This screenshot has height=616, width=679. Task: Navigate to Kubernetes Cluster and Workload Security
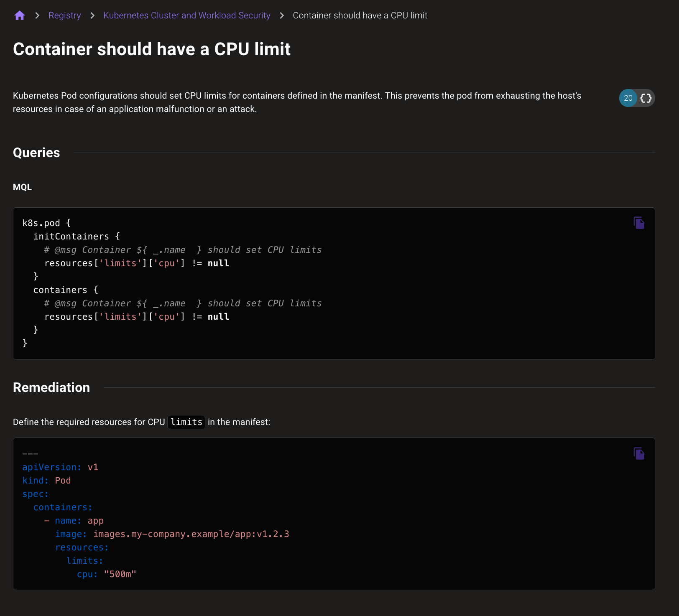tap(187, 15)
